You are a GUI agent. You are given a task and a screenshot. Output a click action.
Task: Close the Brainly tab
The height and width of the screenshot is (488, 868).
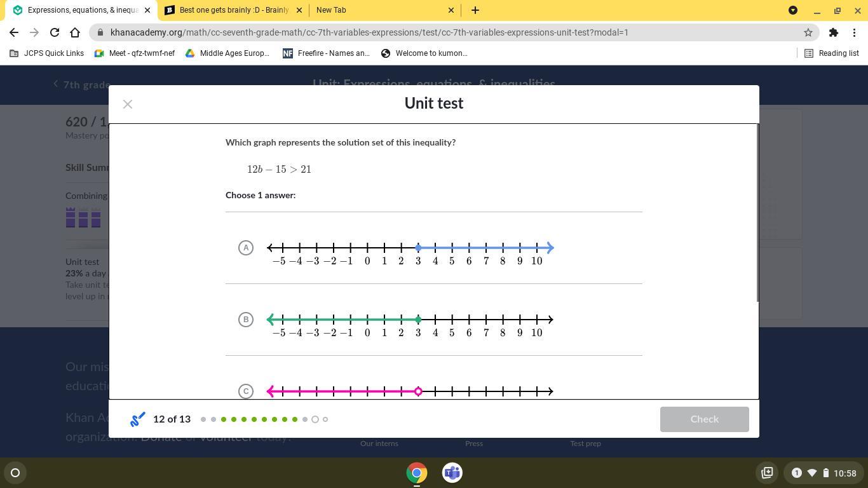(300, 10)
